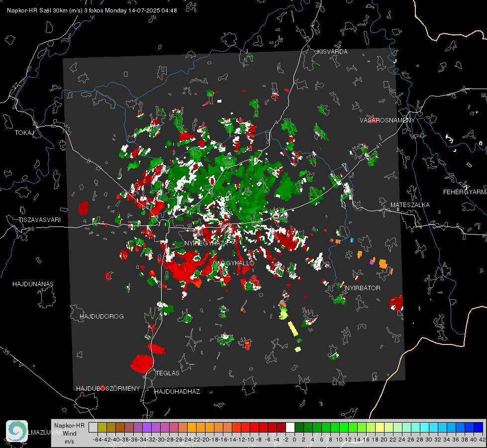The width and height of the screenshot is (487, 448).
Task: Click the VÁSÁROSNAMÉNY city label
Action: [388, 120]
